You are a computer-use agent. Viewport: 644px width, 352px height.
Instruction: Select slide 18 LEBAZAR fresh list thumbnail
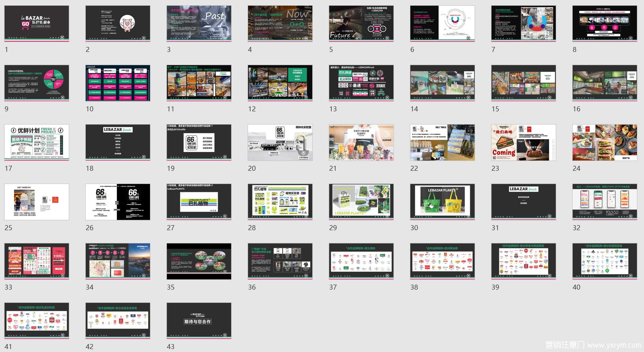tap(118, 142)
